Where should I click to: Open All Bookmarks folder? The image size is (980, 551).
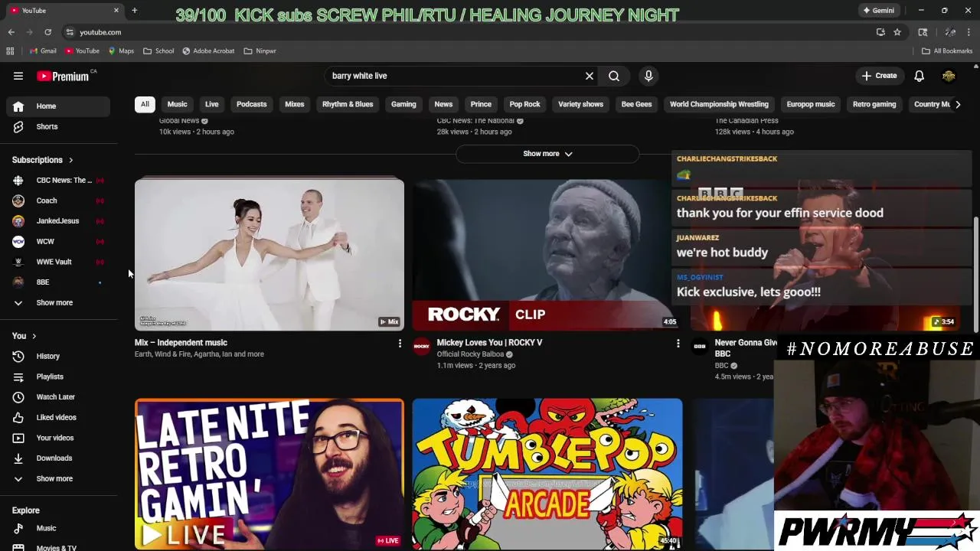click(947, 51)
